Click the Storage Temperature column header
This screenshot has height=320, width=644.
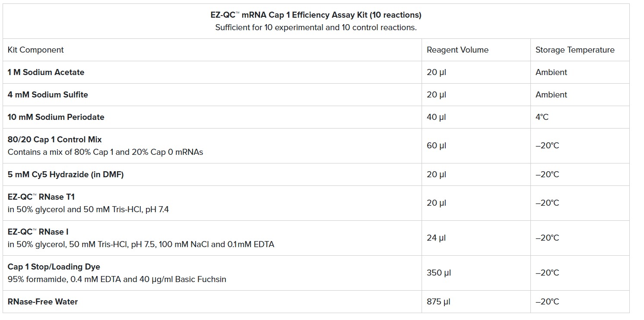coord(574,50)
